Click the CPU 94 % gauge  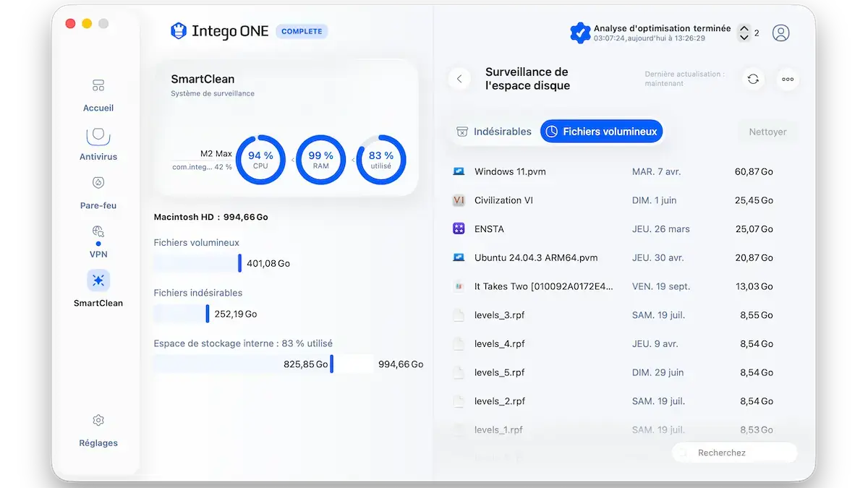click(x=260, y=160)
